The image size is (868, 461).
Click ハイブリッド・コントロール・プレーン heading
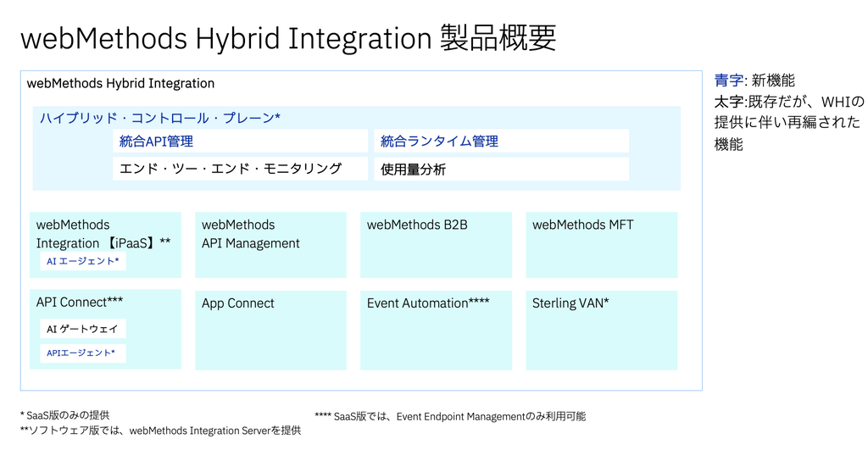tap(160, 118)
